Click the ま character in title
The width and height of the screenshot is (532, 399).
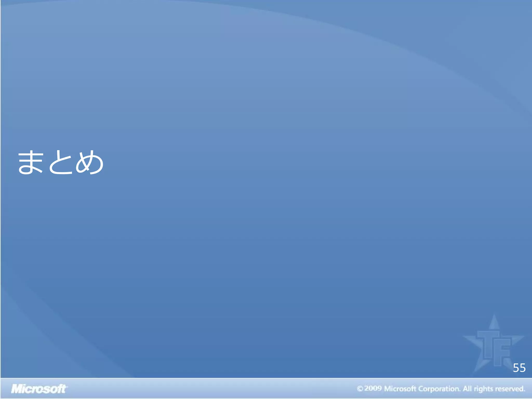30,163
